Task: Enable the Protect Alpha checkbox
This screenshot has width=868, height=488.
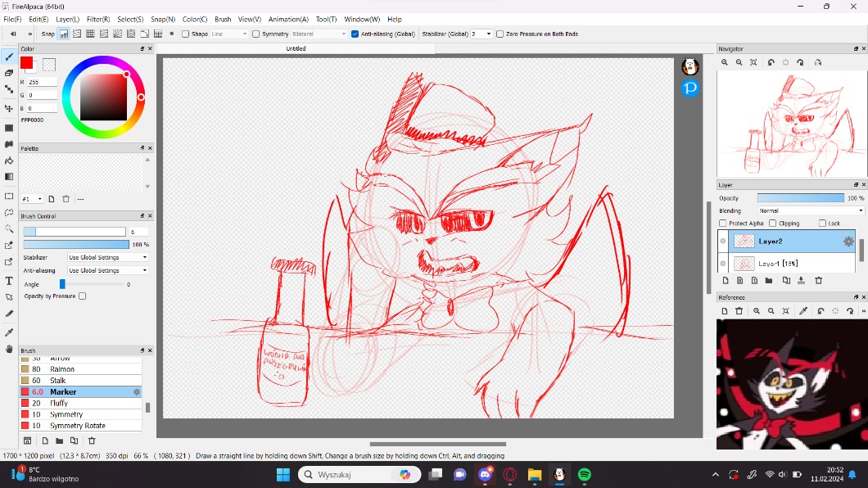Action: click(722, 224)
